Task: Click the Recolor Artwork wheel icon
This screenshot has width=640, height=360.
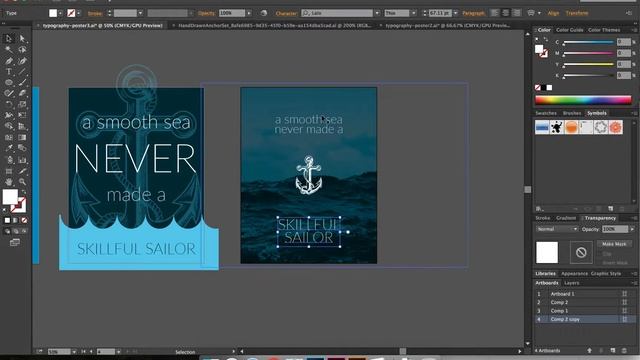Action: coord(264,13)
